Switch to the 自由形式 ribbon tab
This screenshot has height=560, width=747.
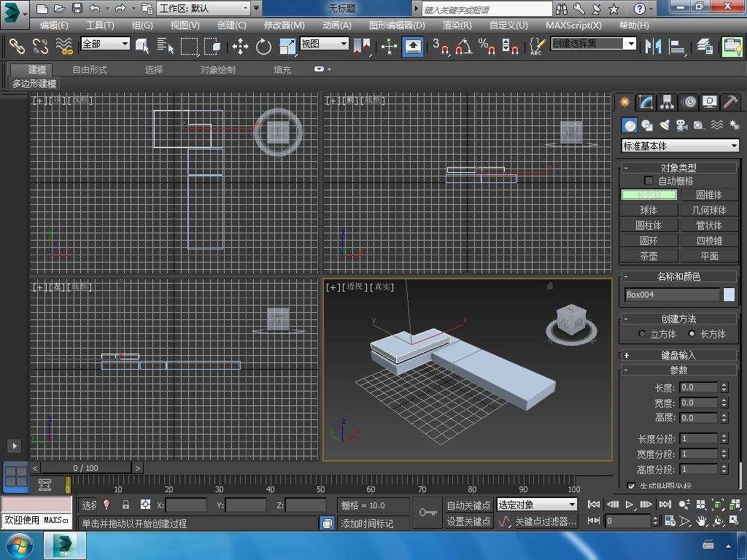(90, 69)
